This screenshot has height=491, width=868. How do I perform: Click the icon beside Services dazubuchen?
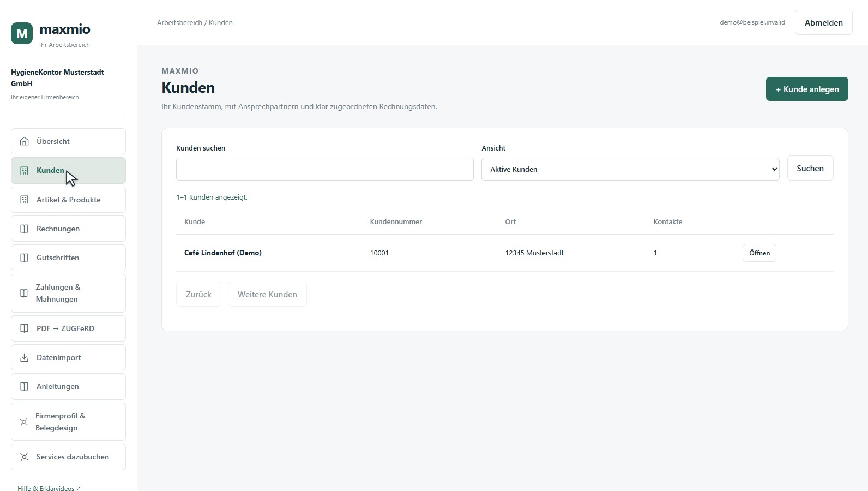(24, 457)
